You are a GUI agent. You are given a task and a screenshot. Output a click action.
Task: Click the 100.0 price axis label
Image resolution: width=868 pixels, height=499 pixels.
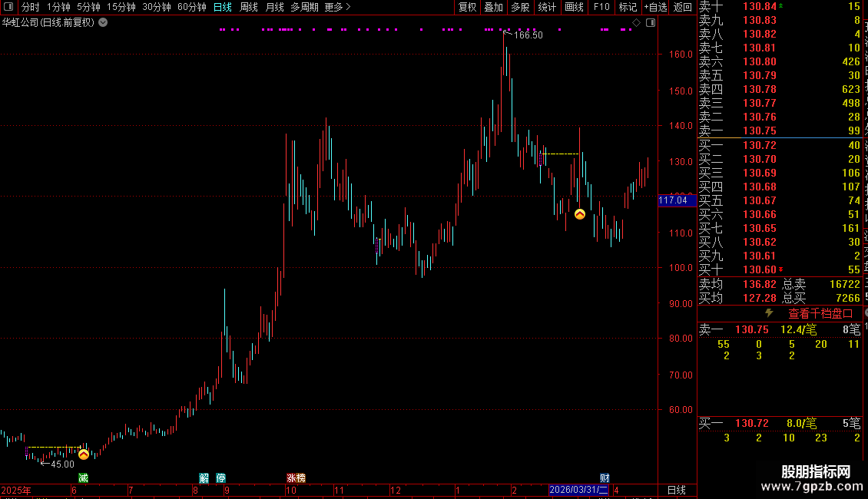[681, 268]
